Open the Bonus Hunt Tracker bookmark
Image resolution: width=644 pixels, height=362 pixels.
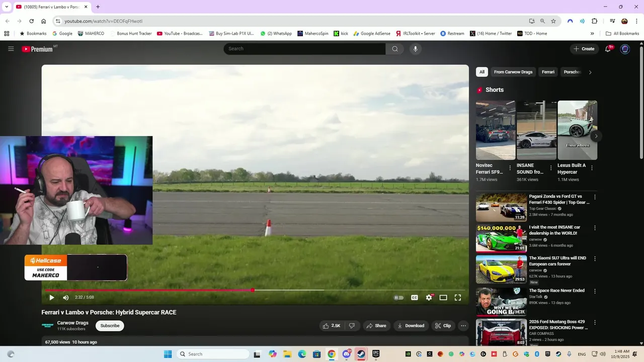(x=130, y=34)
